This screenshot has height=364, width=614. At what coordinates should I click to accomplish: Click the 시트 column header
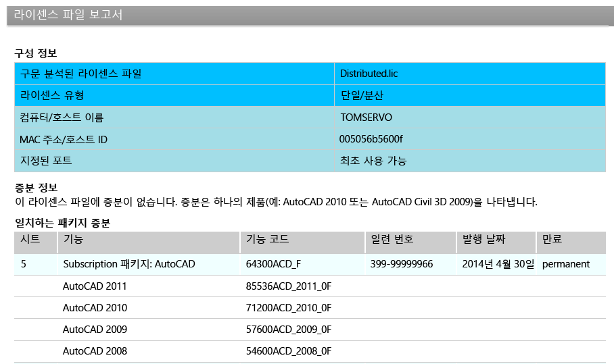[x=36, y=242]
